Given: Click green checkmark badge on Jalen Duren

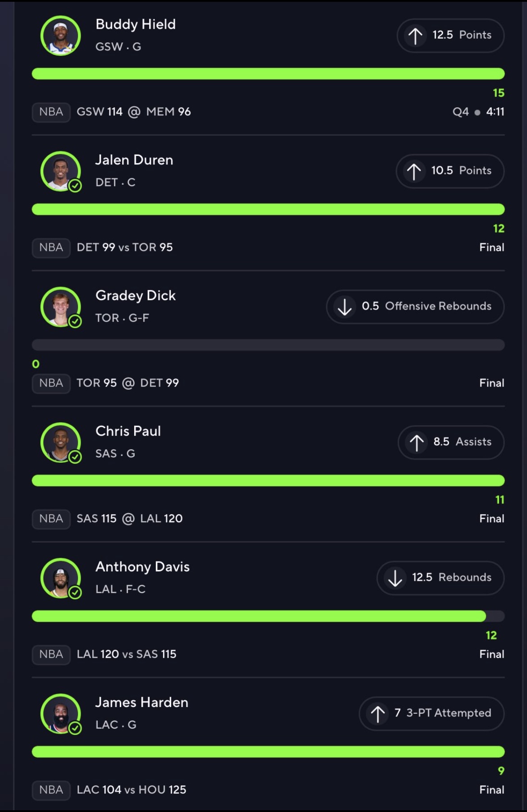Looking at the screenshot, I should click(x=75, y=186).
